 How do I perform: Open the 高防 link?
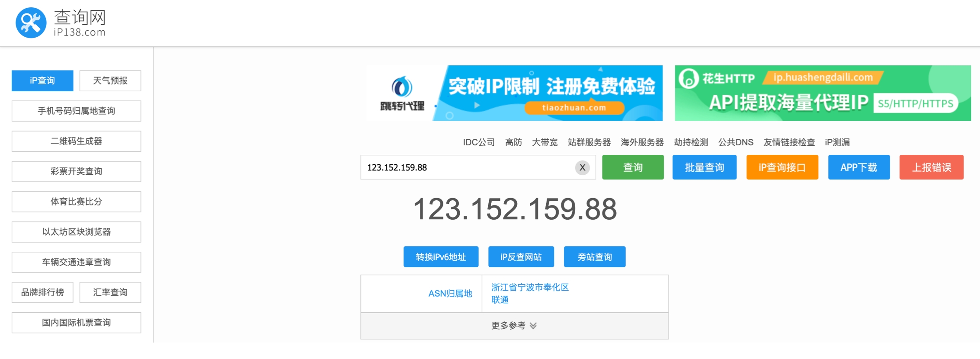(513, 142)
